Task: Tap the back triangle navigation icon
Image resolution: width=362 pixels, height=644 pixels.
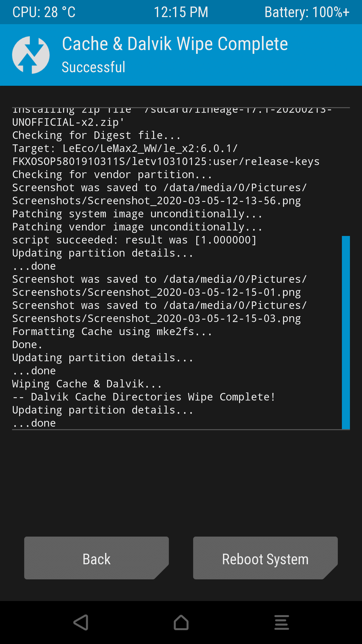Action: 81,622
